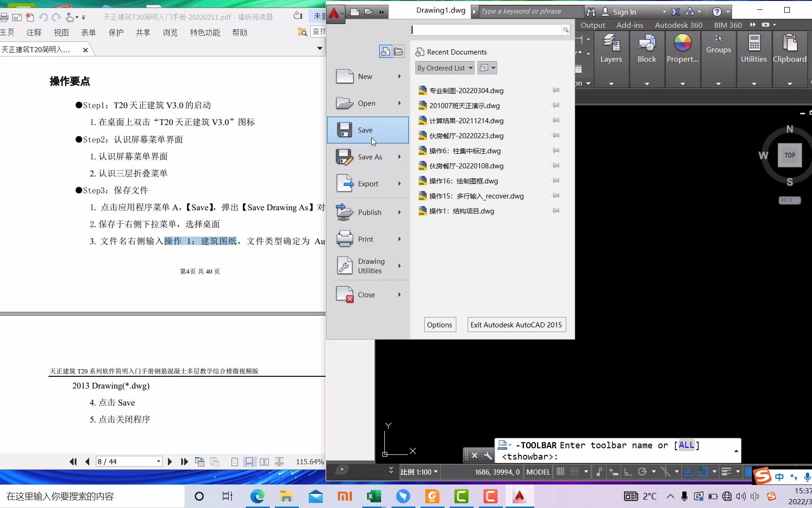Image resolution: width=812 pixels, height=508 pixels.
Task: Click the Options button
Action: (439, 325)
